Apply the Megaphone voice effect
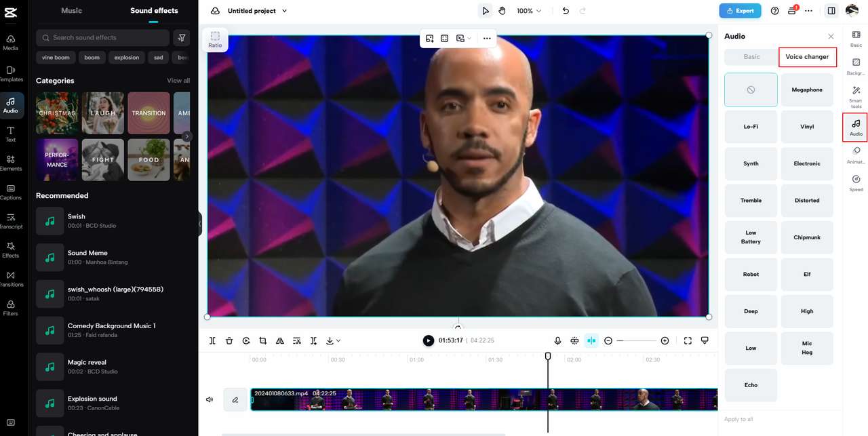 tap(807, 90)
